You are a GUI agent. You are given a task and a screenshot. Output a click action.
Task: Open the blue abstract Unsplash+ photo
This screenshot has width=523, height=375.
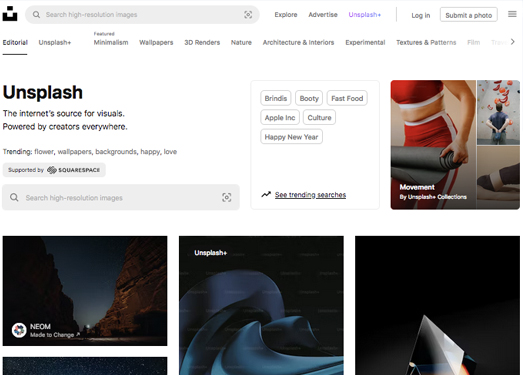(x=261, y=305)
